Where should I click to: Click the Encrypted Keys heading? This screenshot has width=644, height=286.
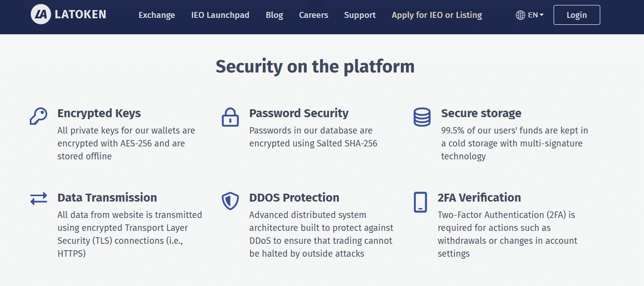tap(99, 113)
